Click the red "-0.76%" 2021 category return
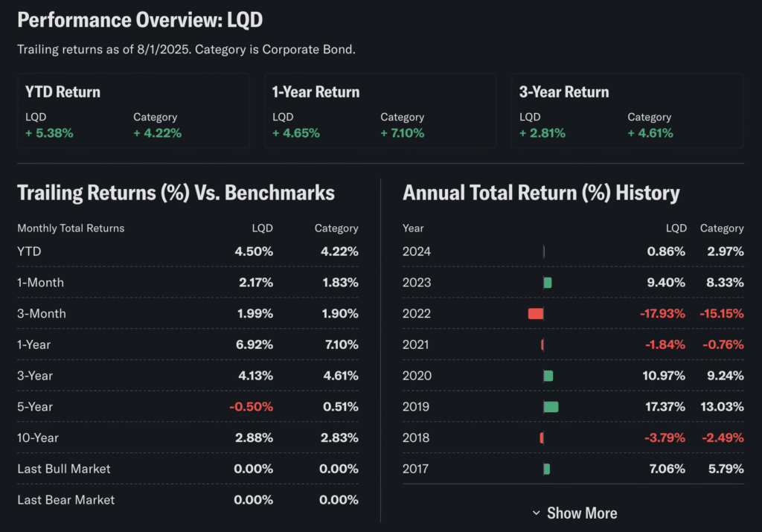The width and height of the screenshot is (762, 532). (x=723, y=345)
